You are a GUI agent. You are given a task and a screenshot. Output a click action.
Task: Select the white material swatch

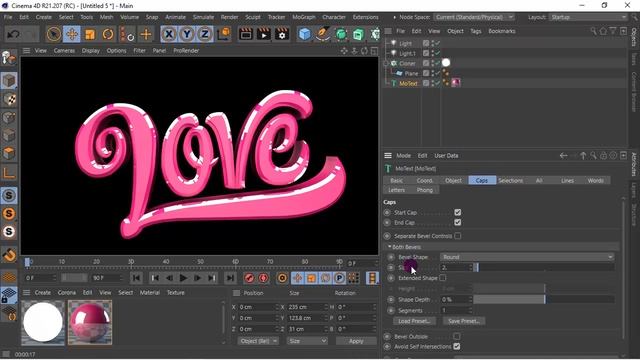click(43, 322)
